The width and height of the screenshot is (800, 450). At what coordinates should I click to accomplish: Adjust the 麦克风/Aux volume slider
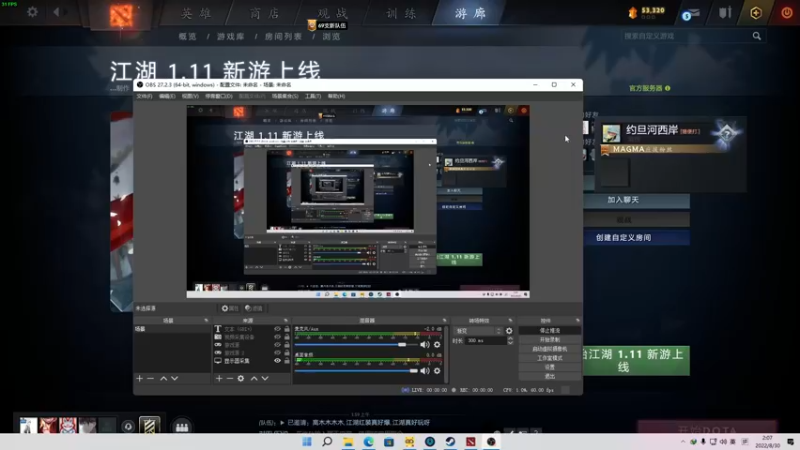pos(357,345)
